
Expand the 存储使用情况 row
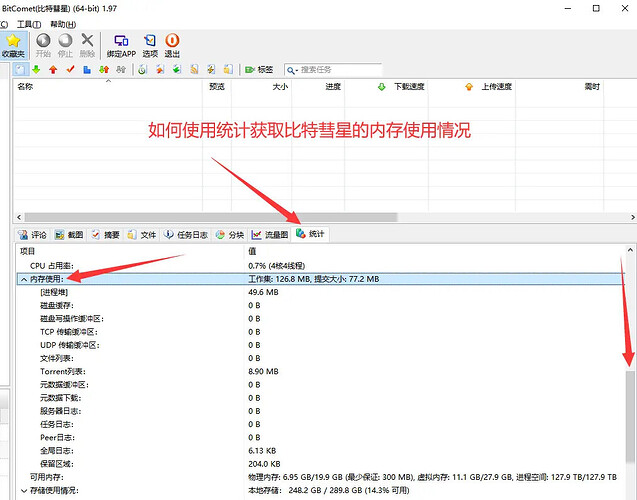click(x=23, y=490)
